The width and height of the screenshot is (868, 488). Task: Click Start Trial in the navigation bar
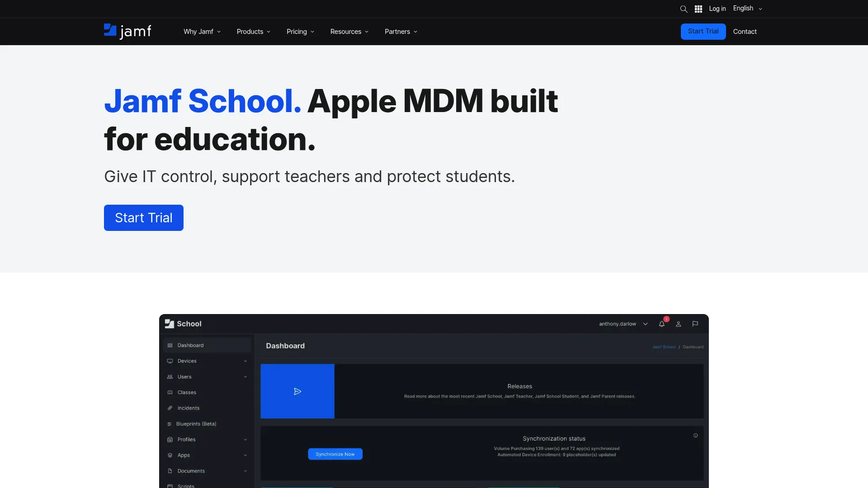703,32
